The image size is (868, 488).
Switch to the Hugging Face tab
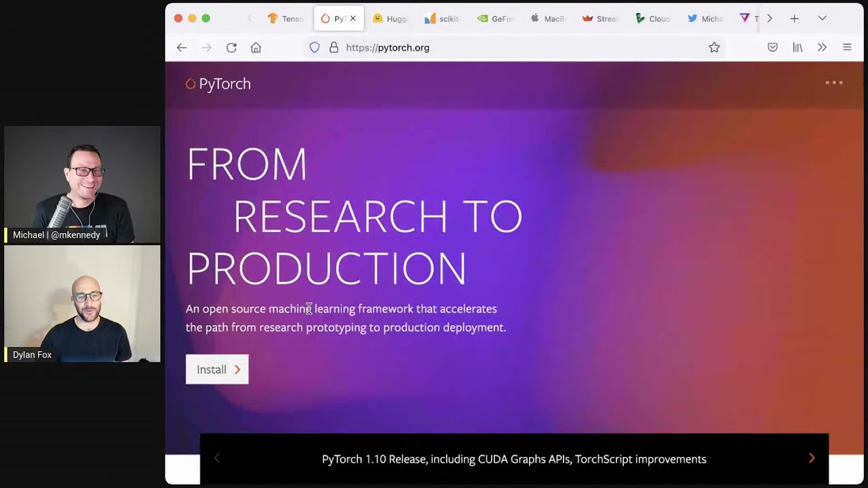pyautogui.click(x=390, y=18)
